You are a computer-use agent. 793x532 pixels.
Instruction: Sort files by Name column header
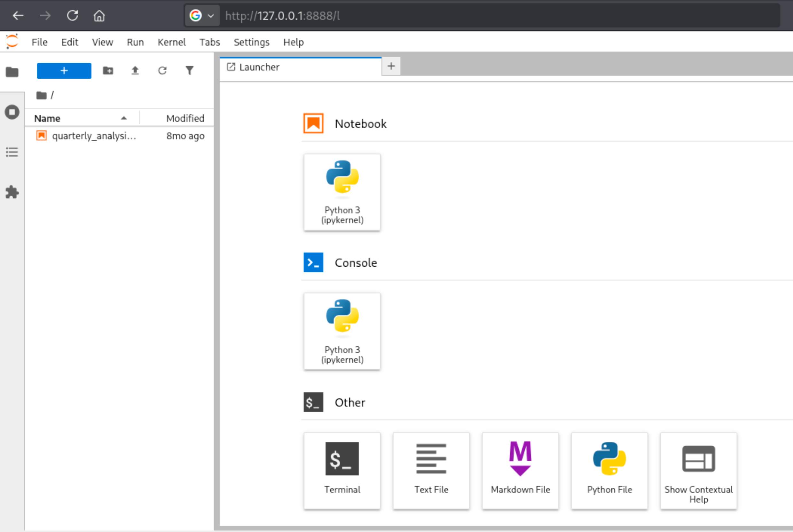tap(82, 118)
